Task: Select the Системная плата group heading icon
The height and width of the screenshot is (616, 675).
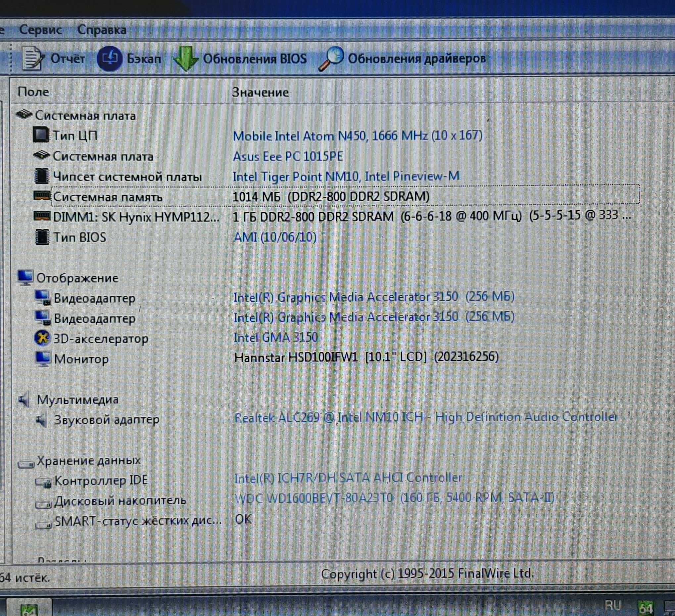Action: pyautogui.click(x=24, y=115)
